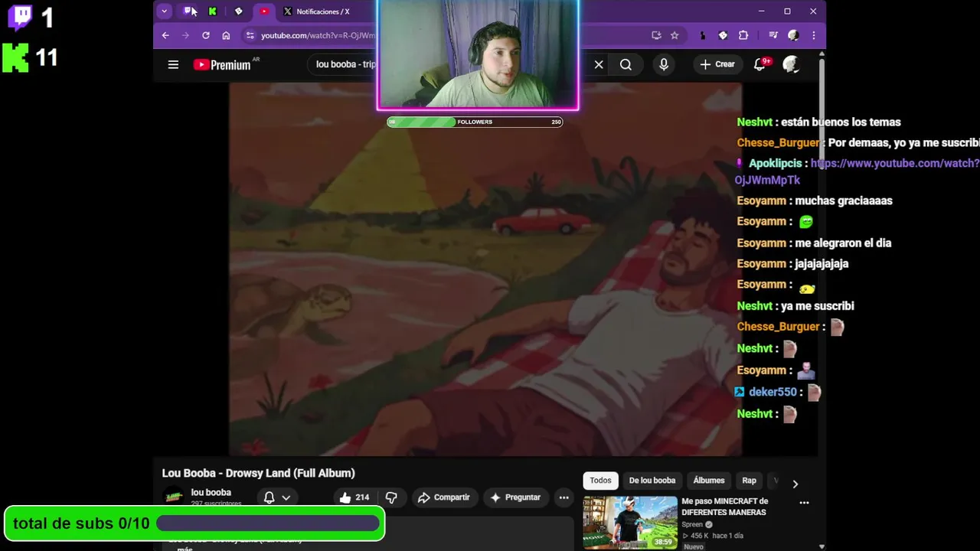This screenshot has height=551, width=980.
Task: Go forward with the browser forward arrow
Action: (185, 35)
